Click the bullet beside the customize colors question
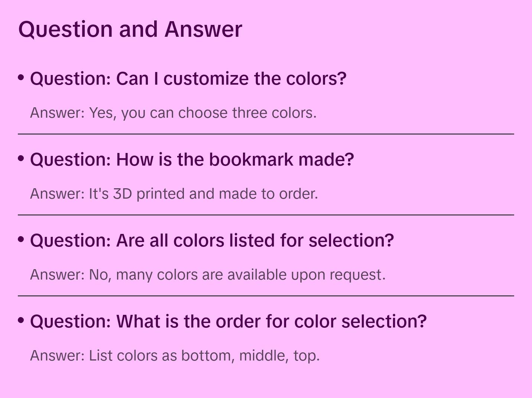532x398 pixels. pyautogui.click(x=21, y=78)
